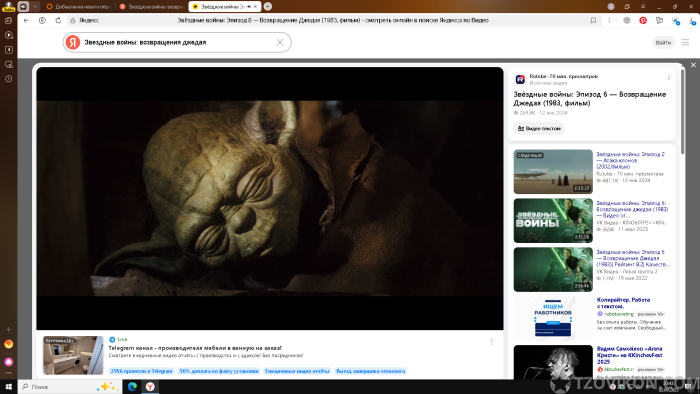Screen dimensions: 700x394
Task: Switch to the Добавление нового tab
Action: (79, 6)
